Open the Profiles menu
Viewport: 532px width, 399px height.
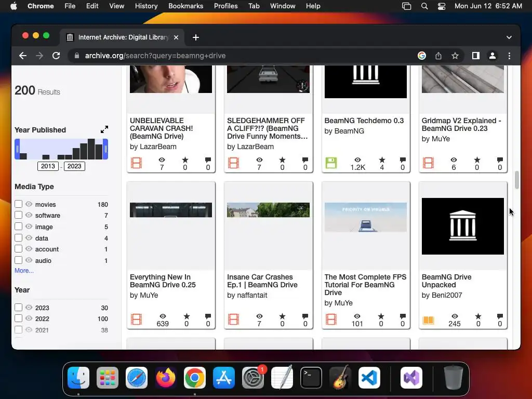225,6
